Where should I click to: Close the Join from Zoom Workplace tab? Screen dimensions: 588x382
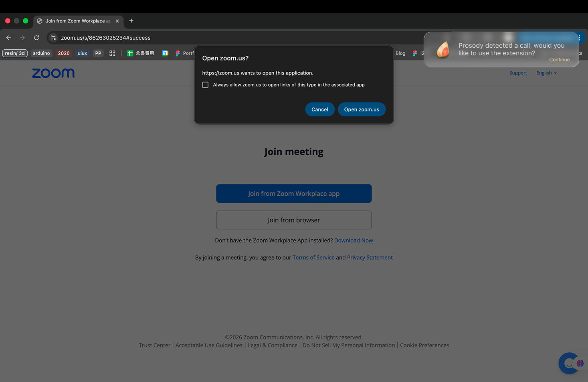pyautogui.click(x=117, y=21)
